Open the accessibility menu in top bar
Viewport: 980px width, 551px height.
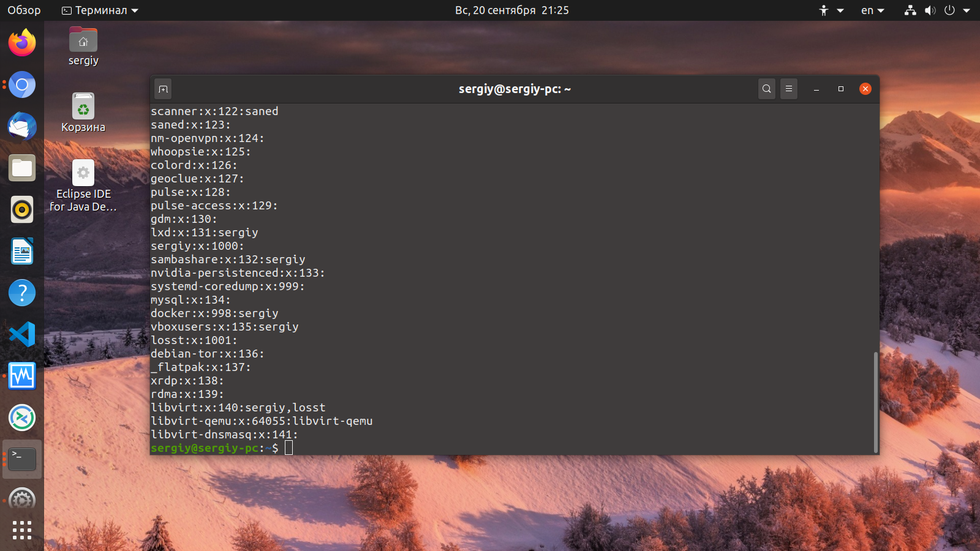(831, 10)
